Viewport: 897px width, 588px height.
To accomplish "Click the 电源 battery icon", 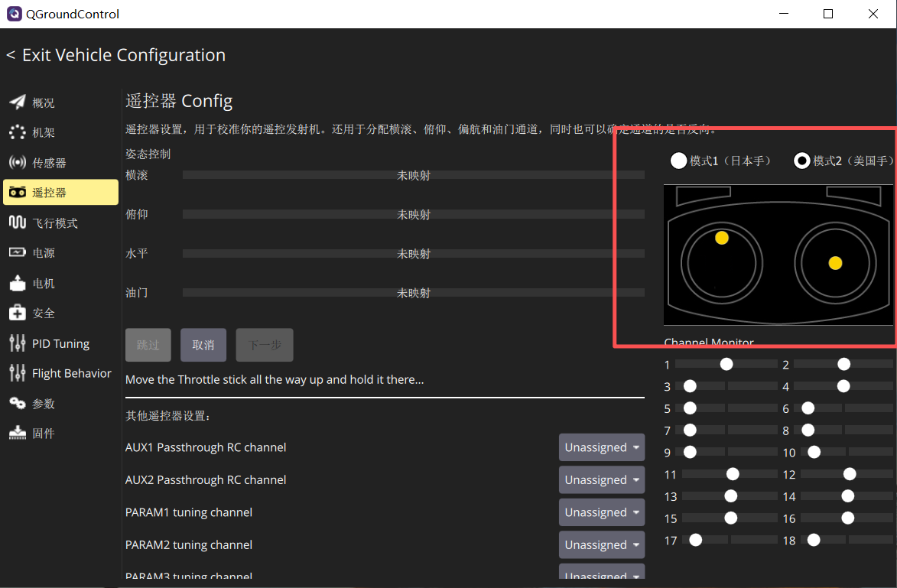I will click(17, 252).
